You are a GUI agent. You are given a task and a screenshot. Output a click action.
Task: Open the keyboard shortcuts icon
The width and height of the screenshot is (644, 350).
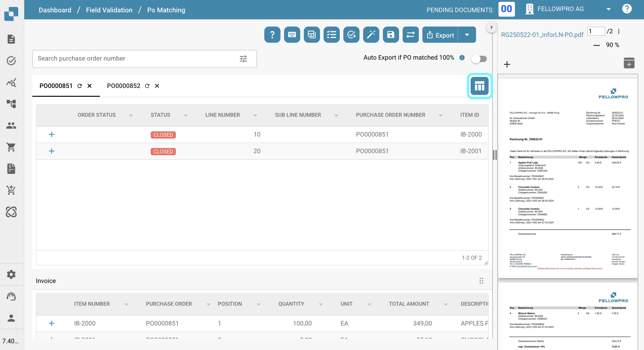pyautogui.click(x=292, y=35)
